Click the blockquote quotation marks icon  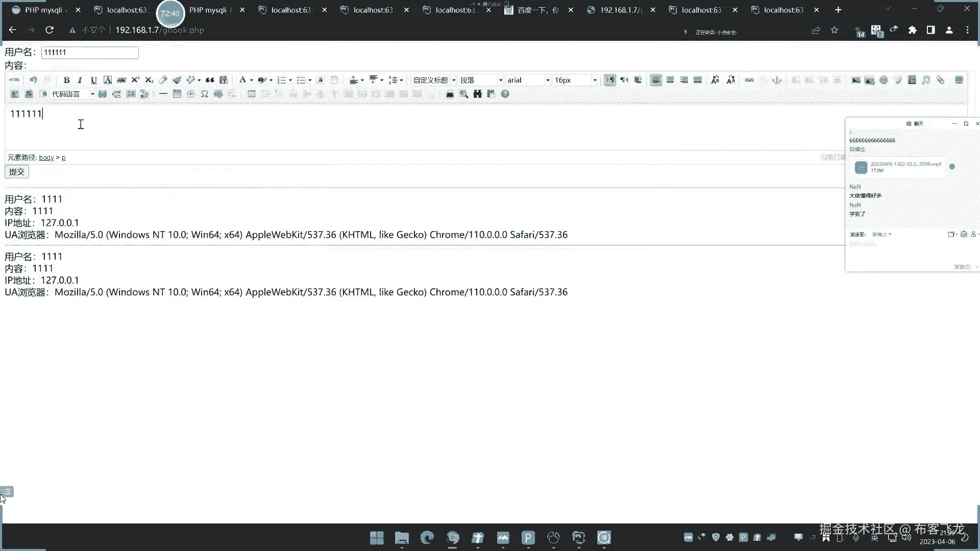tap(210, 80)
